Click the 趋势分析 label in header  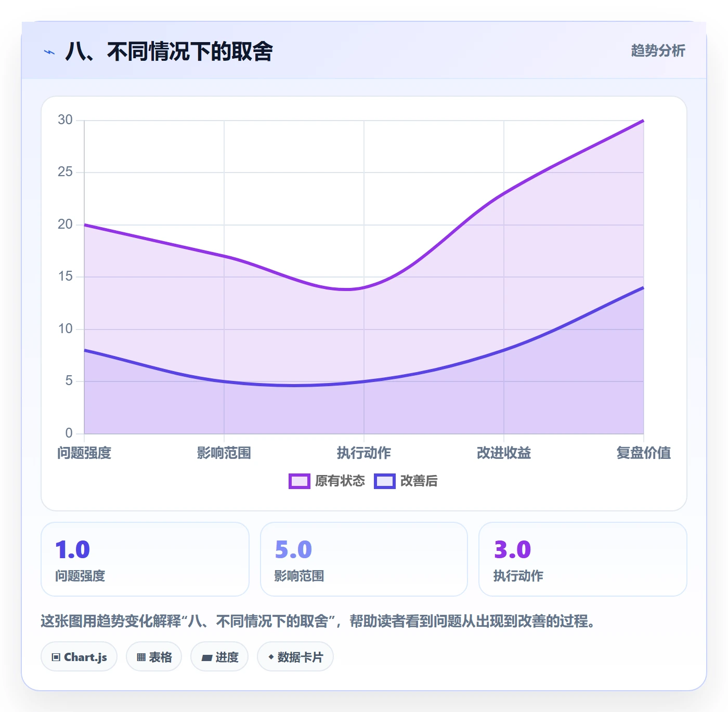click(658, 51)
